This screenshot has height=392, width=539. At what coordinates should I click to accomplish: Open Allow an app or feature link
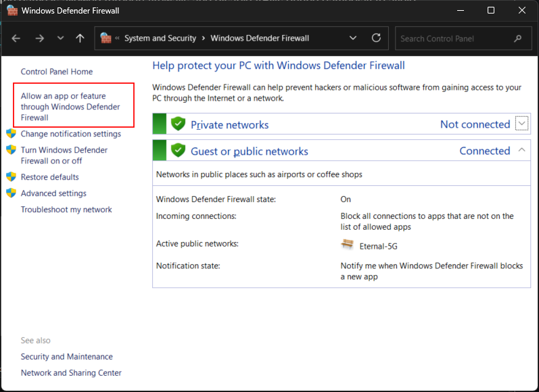[x=70, y=107]
